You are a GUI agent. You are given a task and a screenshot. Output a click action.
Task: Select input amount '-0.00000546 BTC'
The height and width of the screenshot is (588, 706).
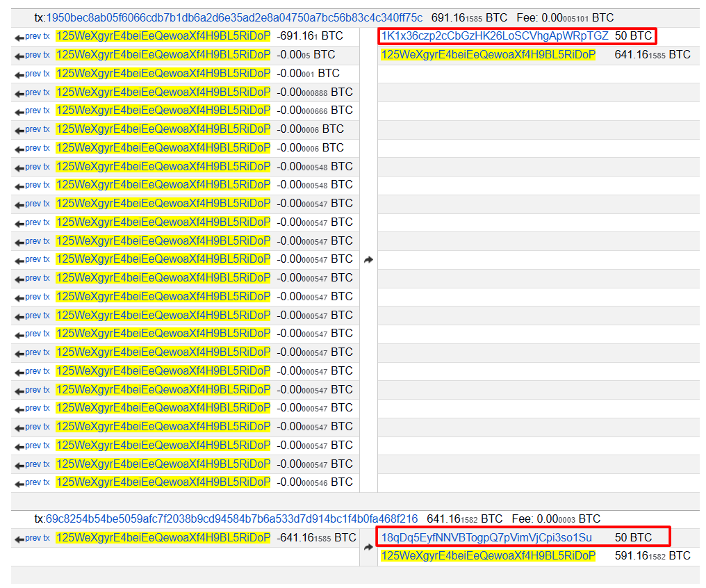click(315, 482)
